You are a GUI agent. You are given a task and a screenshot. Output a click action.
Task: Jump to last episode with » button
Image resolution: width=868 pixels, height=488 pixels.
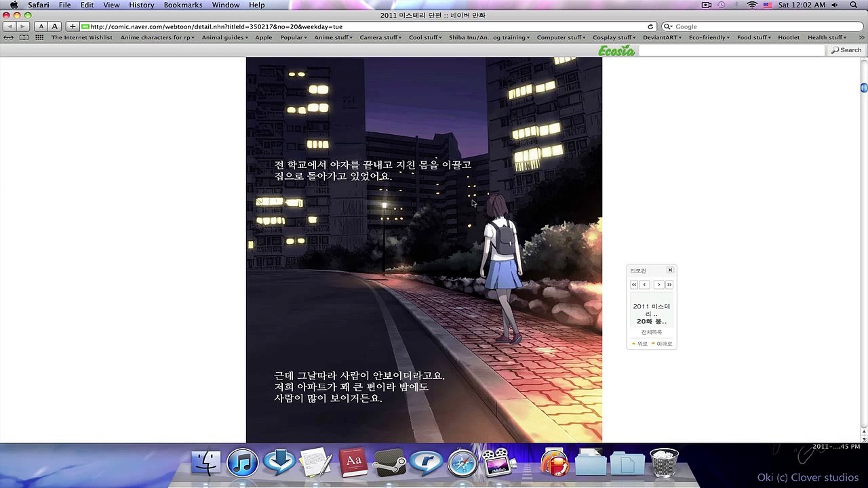(669, 285)
